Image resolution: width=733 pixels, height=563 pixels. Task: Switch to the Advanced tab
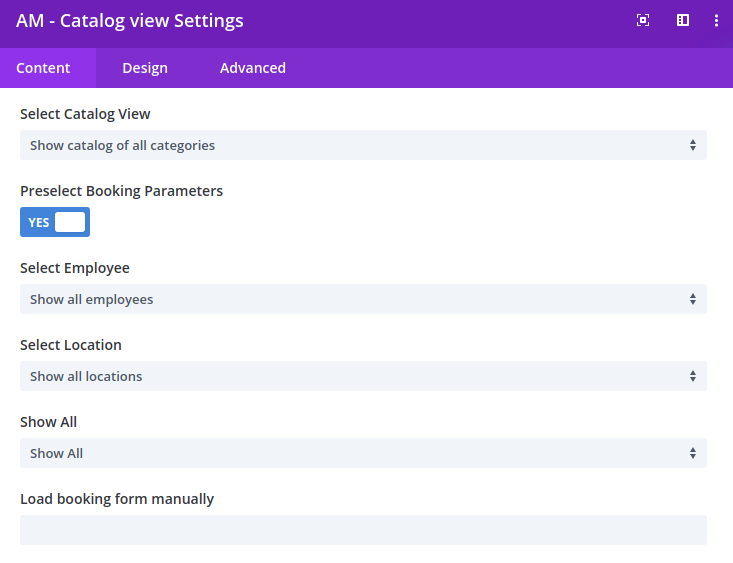pyautogui.click(x=253, y=68)
